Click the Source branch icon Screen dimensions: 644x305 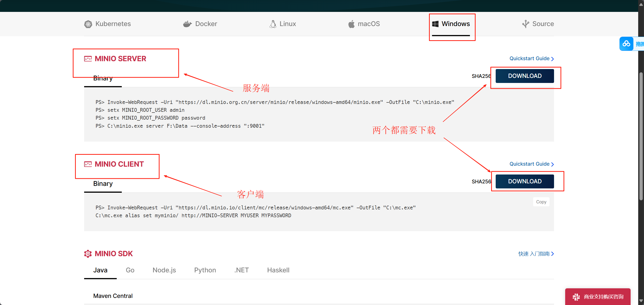point(526,24)
